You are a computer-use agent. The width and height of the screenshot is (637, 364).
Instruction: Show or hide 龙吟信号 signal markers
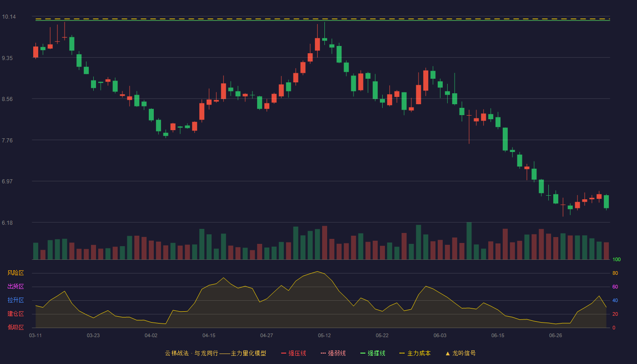coord(460,353)
